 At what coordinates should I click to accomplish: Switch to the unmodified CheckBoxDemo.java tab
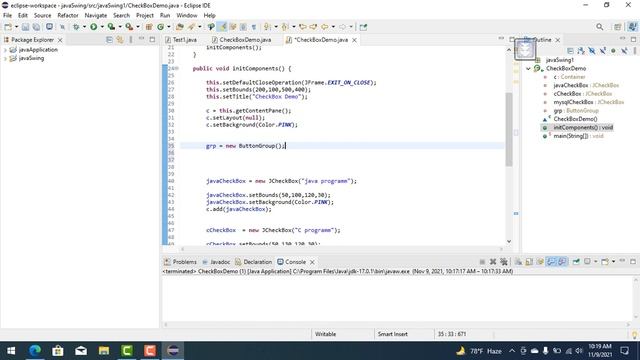pyautogui.click(x=242, y=40)
